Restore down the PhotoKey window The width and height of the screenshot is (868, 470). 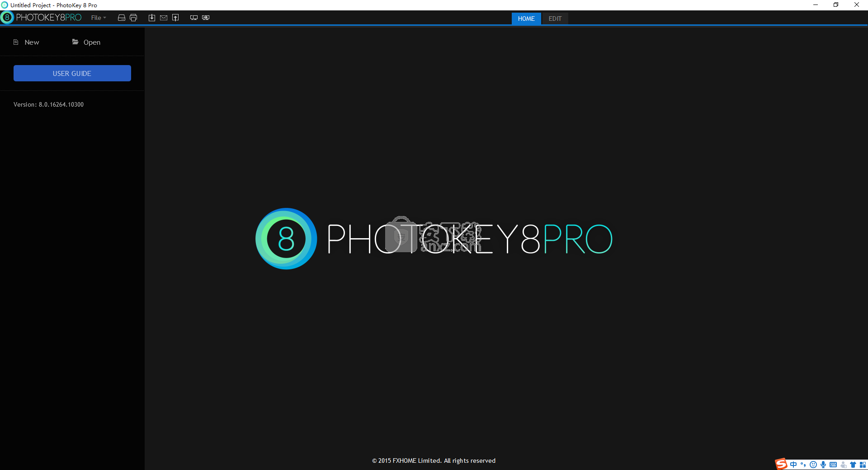click(836, 5)
